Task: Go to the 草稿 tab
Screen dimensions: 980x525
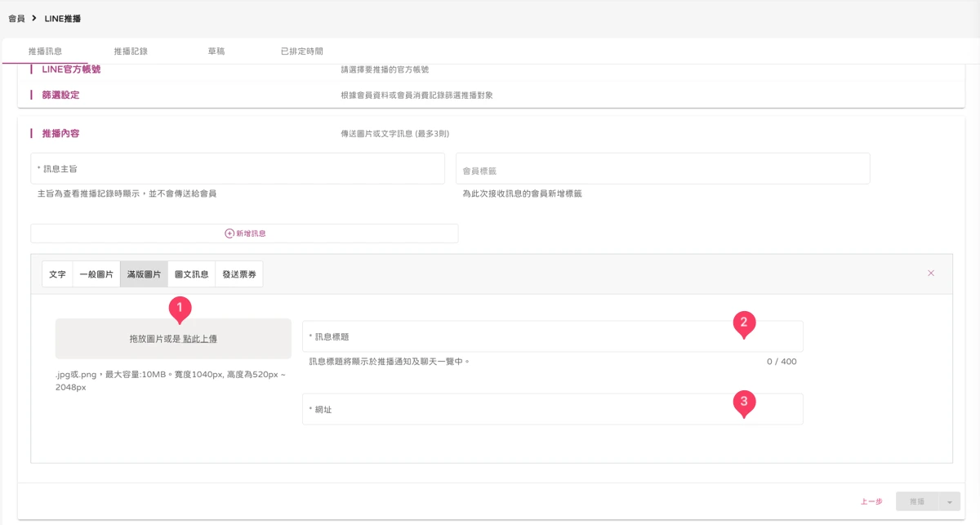Action: coord(216,51)
